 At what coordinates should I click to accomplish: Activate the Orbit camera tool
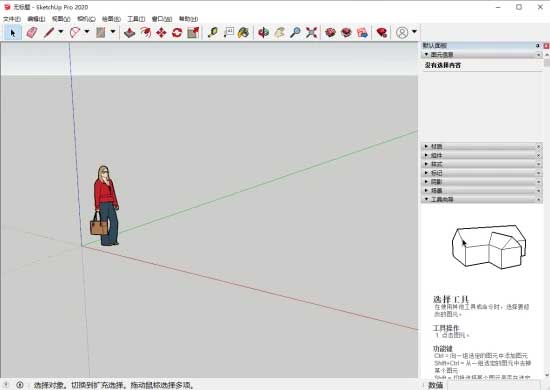[x=263, y=33]
